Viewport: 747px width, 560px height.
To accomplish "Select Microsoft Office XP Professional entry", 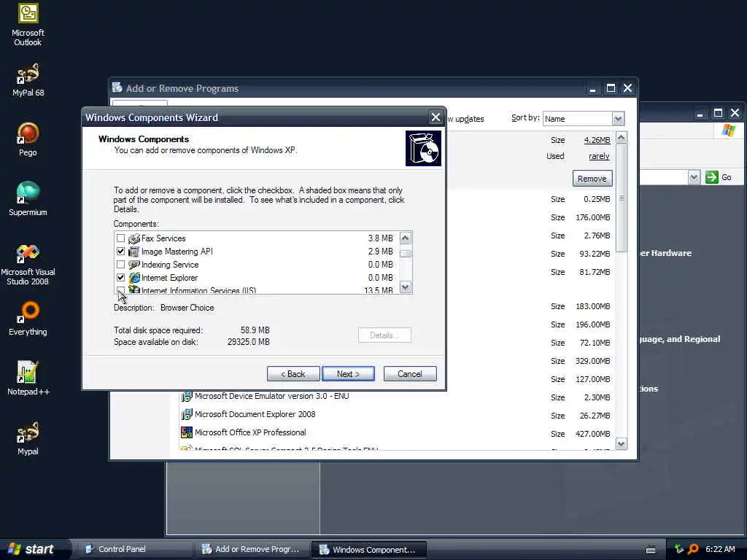I will [250, 432].
